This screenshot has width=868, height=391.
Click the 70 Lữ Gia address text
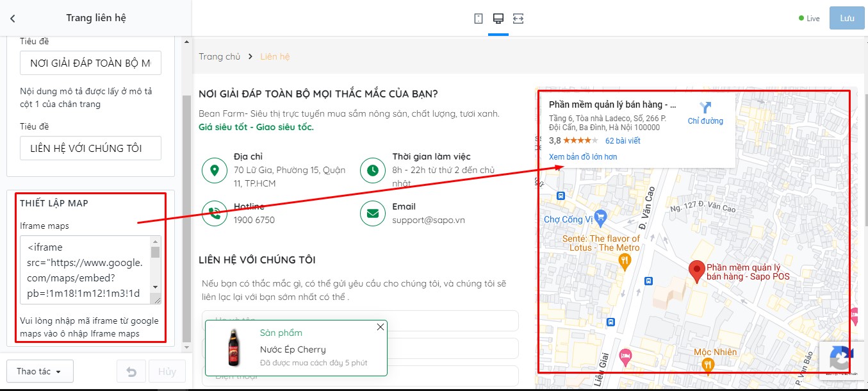click(290, 176)
